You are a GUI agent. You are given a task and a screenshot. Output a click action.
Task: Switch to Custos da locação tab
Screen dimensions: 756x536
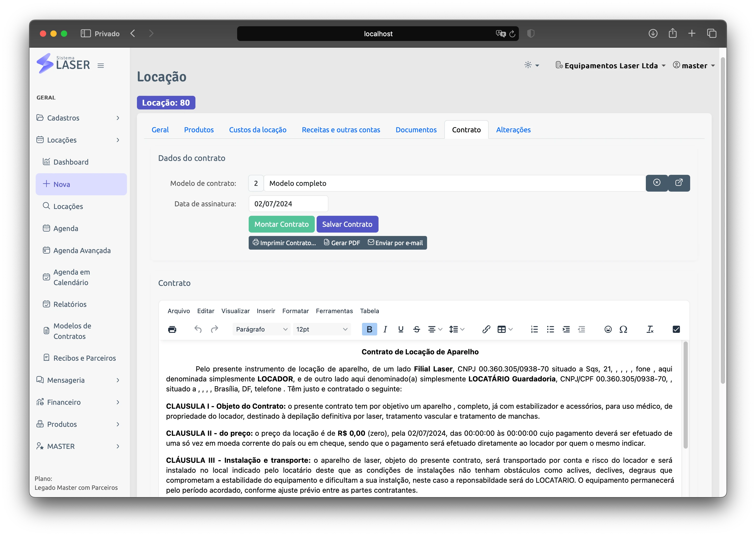coord(258,130)
